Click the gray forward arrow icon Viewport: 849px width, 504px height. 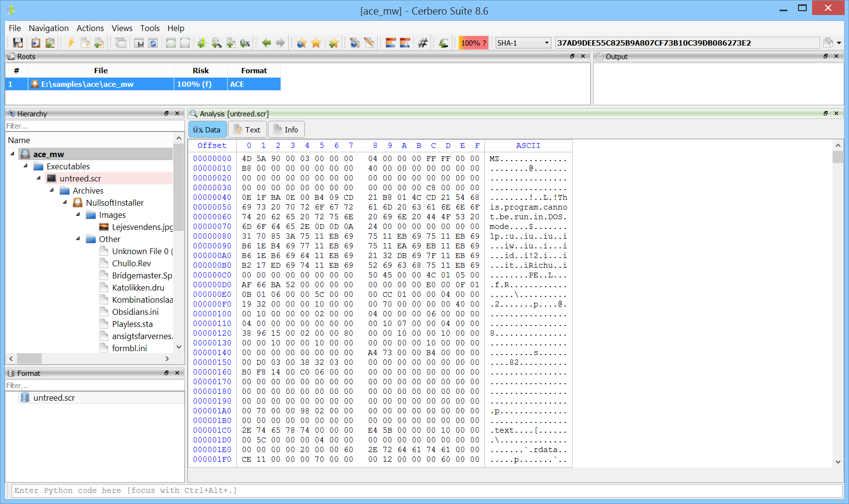(280, 43)
